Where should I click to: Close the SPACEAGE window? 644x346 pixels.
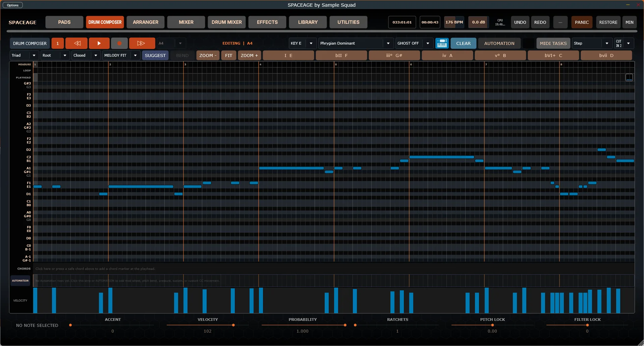pos(638,5)
